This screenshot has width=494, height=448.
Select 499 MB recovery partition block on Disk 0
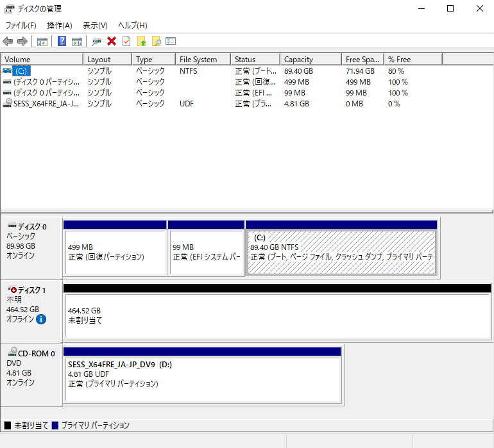click(115, 249)
